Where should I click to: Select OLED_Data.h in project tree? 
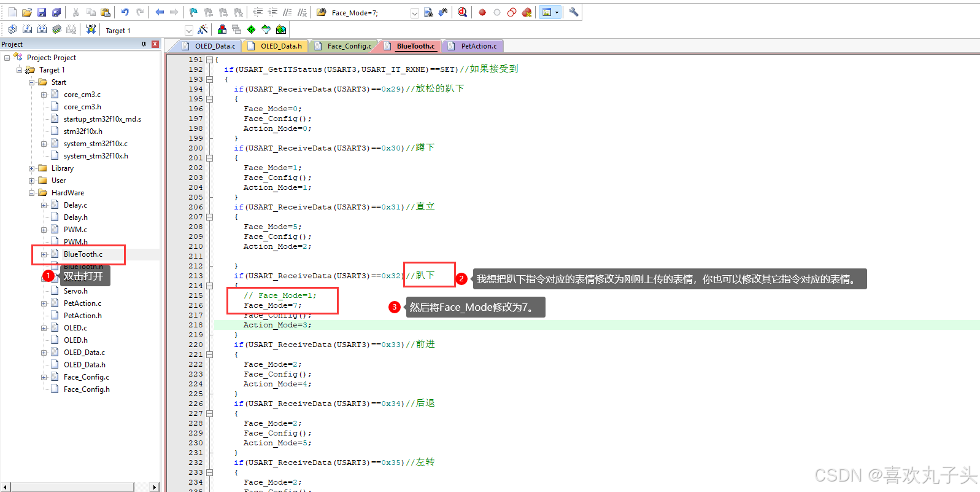click(x=84, y=365)
